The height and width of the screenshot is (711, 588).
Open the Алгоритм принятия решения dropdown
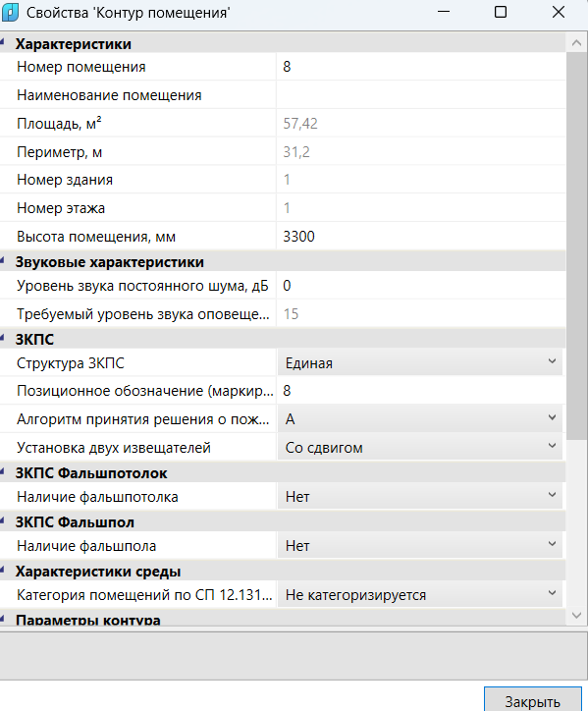[420, 418]
